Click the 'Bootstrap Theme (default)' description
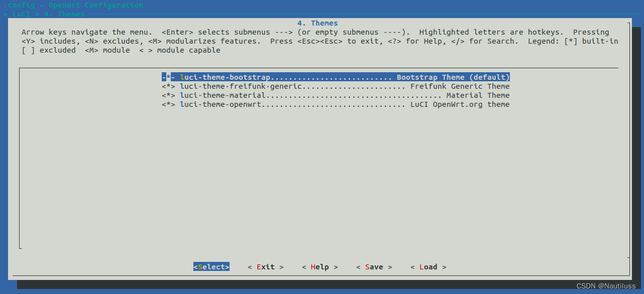The width and height of the screenshot is (644, 294). (453, 77)
